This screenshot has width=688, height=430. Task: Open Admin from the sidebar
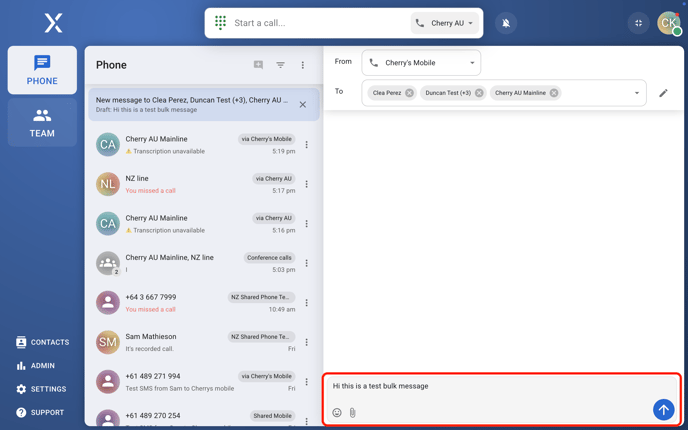click(36, 366)
